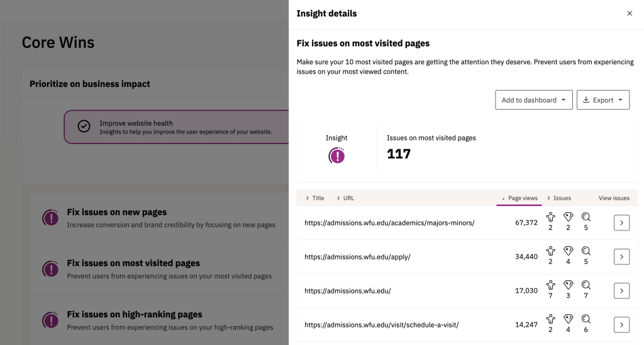View issues for the apply page
Image resolution: width=644 pixels, height=345 pixels.
(621, 257)
